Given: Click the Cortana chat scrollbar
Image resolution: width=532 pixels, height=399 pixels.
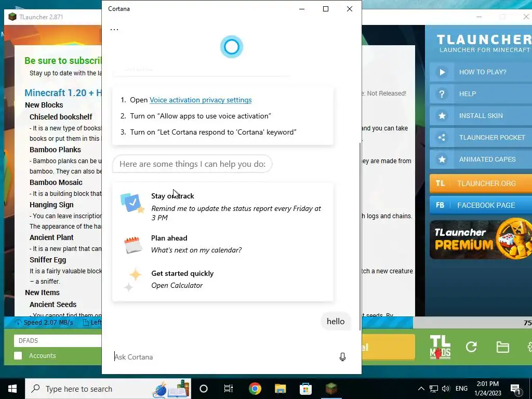Looking at the screenshot, I should coord(360,236).
